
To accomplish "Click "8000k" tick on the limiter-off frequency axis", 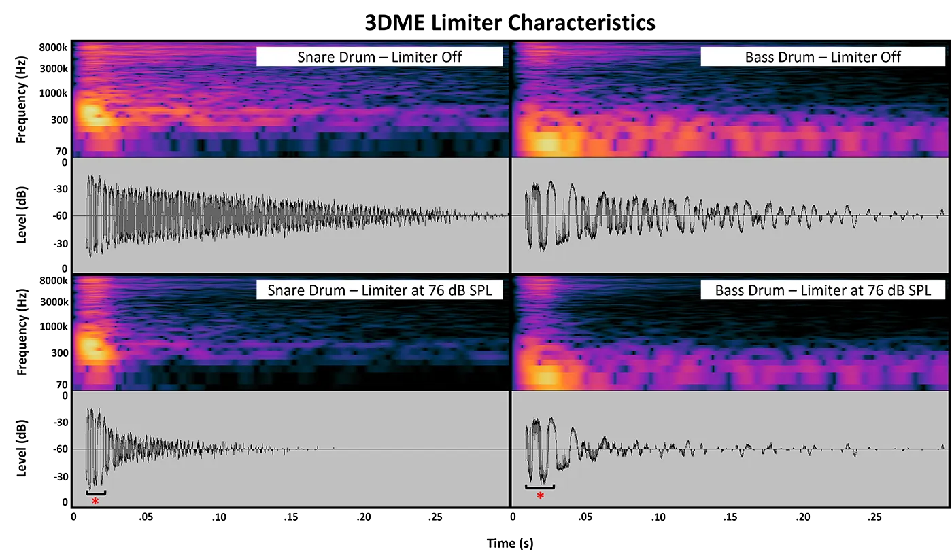I will (53, 48).
